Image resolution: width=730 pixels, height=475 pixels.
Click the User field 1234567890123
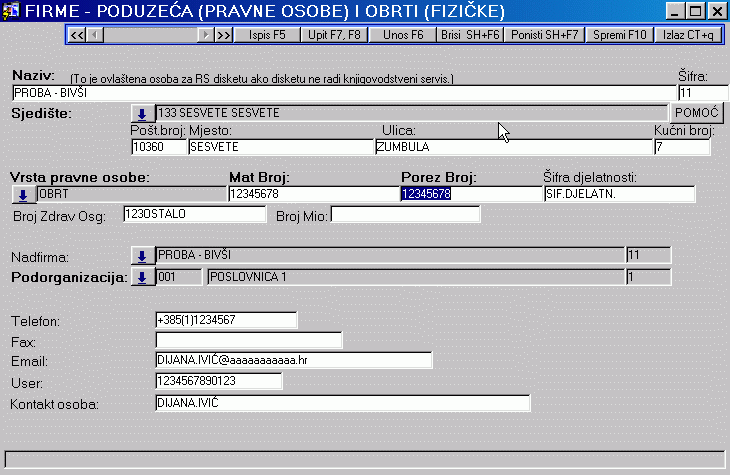219,381
